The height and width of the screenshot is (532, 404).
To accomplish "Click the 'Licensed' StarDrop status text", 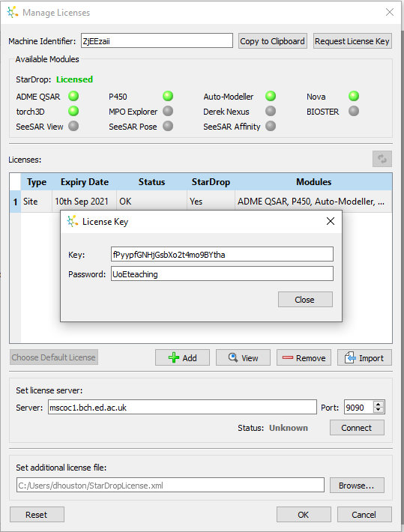I will coord(74,79).
